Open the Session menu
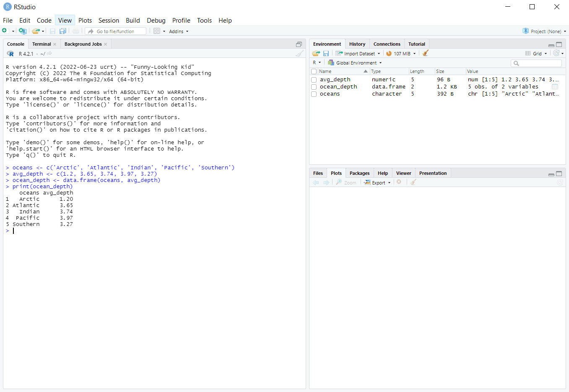This screenshot has height=392, width=569. (109, 21)
